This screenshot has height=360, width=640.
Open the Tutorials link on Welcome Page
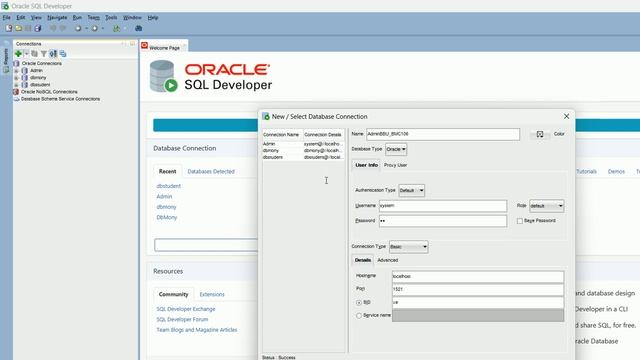click(587, 171)
